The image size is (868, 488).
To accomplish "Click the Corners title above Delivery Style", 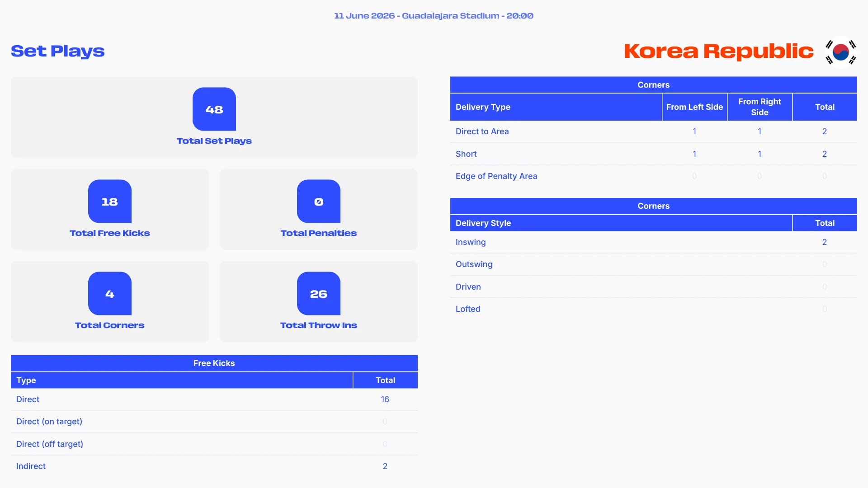I will pyautogui.click(x=654, y=206).
